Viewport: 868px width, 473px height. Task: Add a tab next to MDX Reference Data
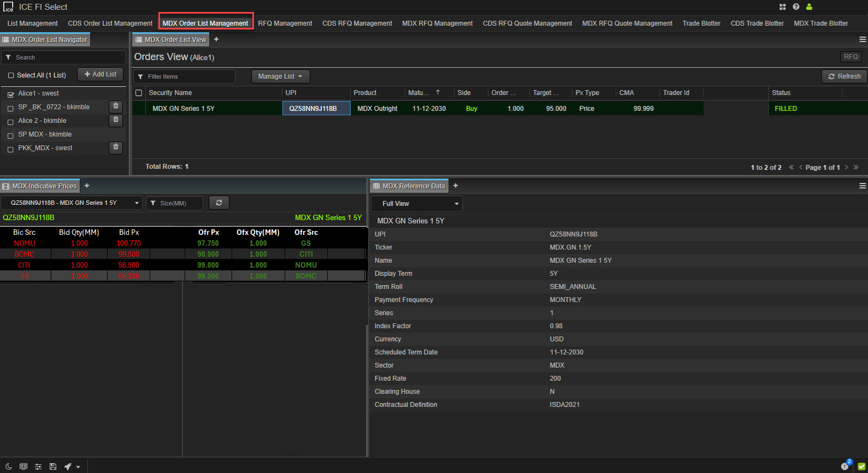[x=456, y=186]
